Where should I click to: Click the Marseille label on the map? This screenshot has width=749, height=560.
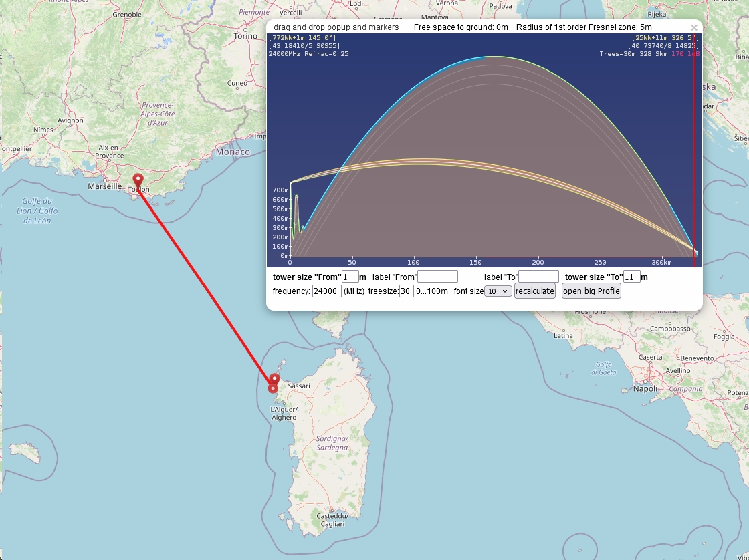point(105,186)
